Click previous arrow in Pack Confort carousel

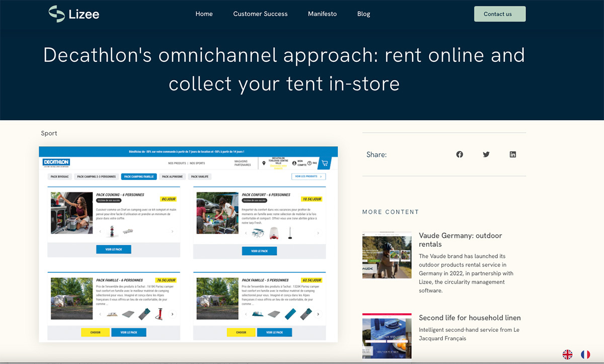tap(246, 233)
